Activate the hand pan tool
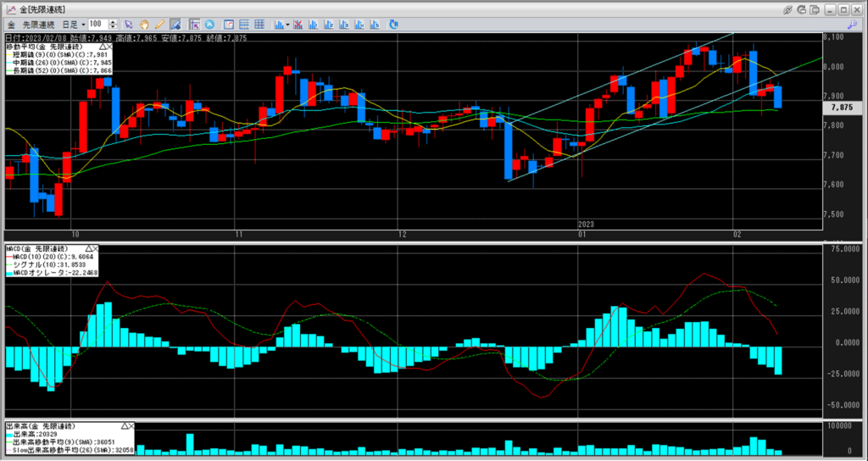The width and height of the screenshot is (868, 461). point(144,25)
